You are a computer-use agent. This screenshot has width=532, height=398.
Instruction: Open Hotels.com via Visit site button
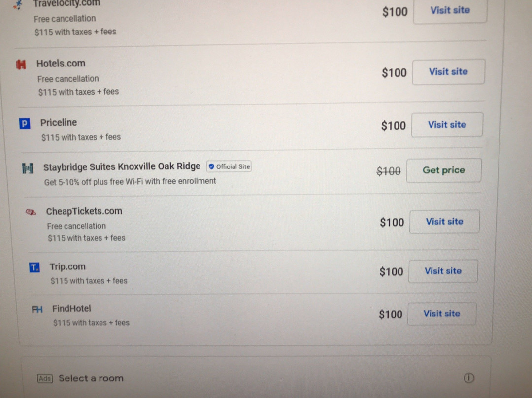(448, 72)
